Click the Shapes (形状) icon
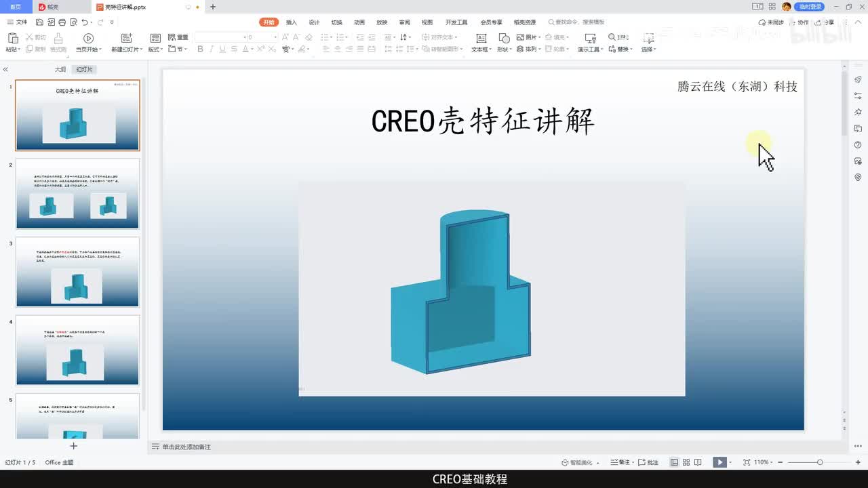The height and width of the screenshot is (488, 868). pyautogui.click(x=504, y=39)
